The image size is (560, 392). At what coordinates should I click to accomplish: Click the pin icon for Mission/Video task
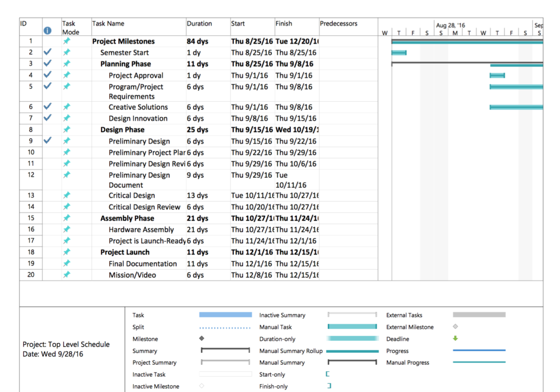[67, 275]
